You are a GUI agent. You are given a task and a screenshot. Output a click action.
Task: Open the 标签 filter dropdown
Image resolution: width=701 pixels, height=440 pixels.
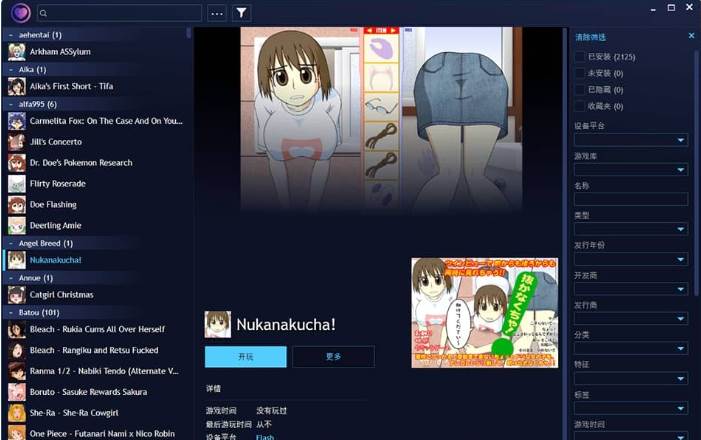(631, 408)
